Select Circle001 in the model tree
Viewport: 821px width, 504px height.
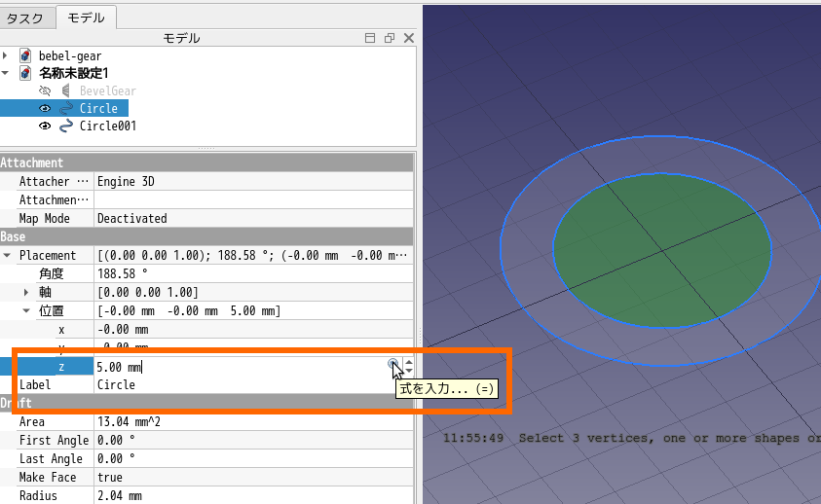coord(107,126)
